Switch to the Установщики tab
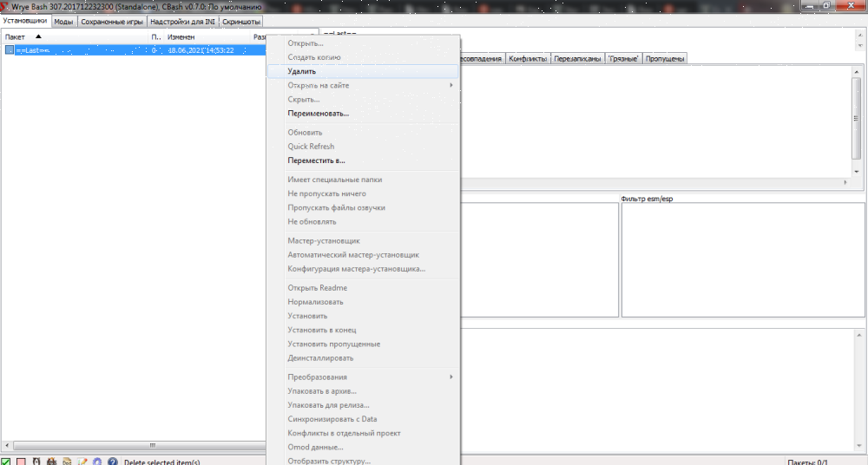Screen dimensions: 868x465 click(25, 21)
